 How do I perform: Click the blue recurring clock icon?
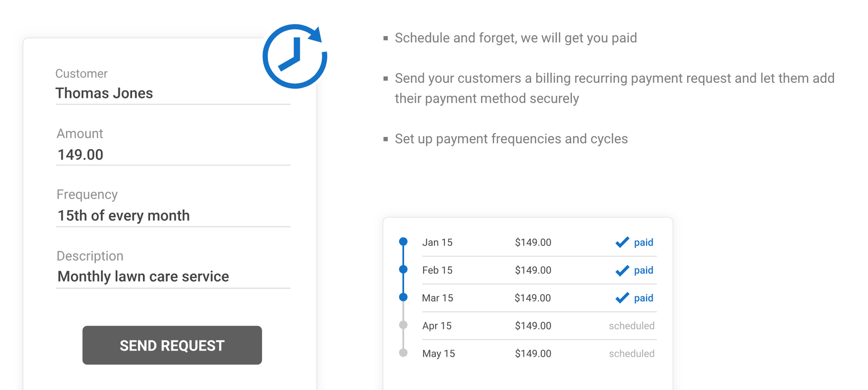click(295, 56)
